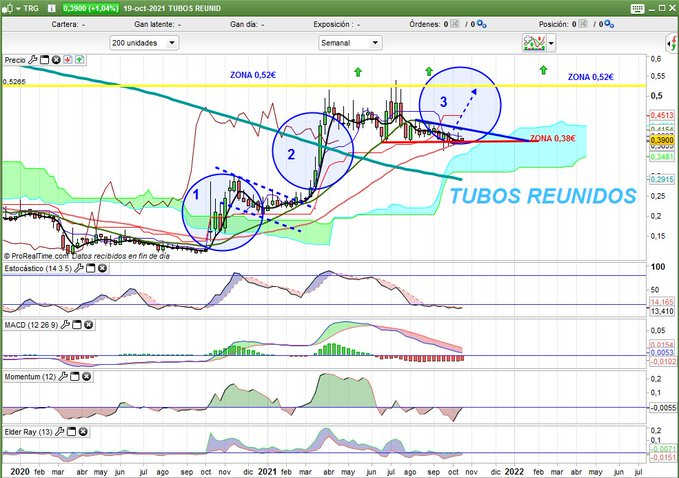
Task: Click the yellow 0,3900 current price tag
Action: (x=663, y=140)
